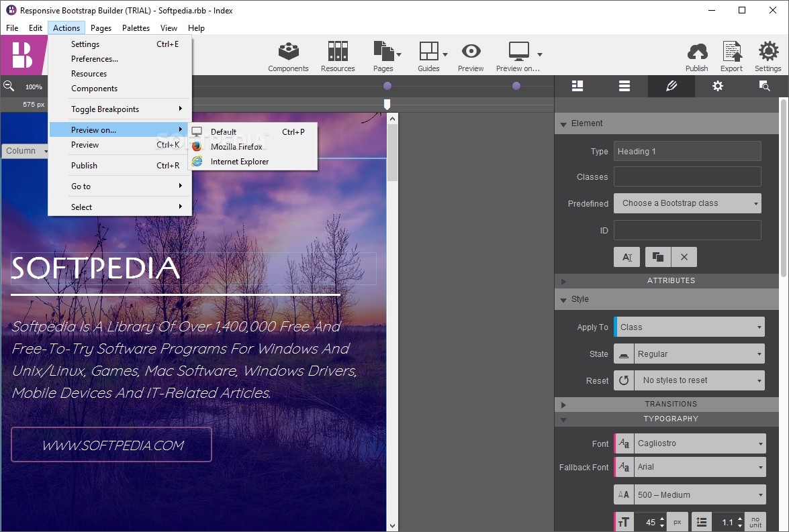Switch to the rows list panel tab
The image size is (789, 532).
[624, 86]
